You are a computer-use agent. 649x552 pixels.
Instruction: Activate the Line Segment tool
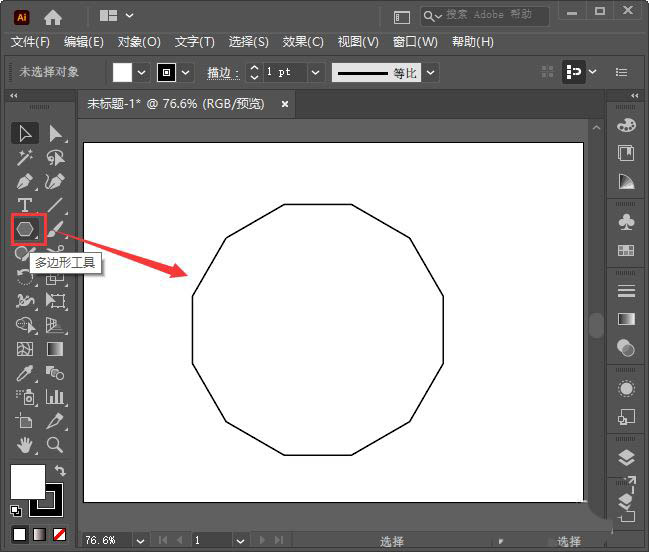tap(55, 205)
